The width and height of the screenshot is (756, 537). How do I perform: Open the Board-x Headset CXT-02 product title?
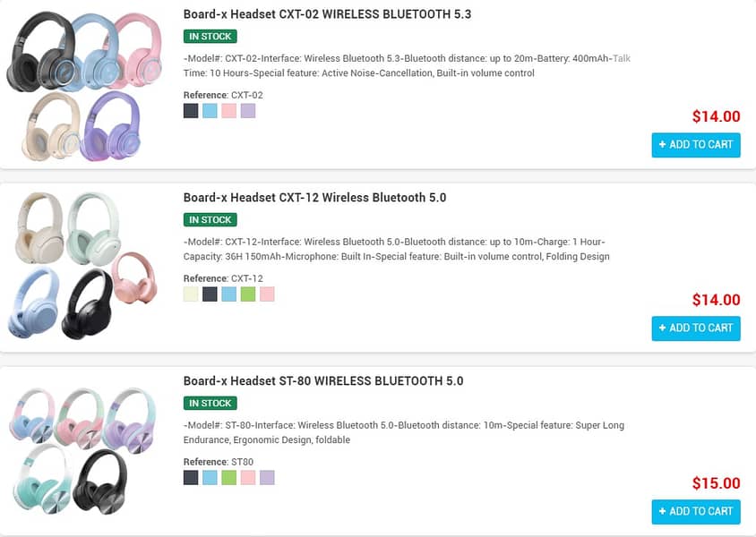[x=326, y=14]
